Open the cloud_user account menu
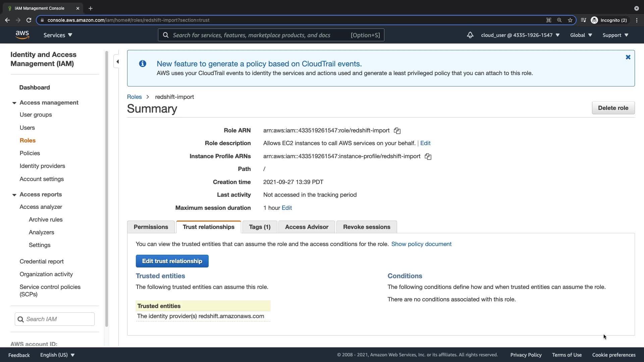 (520, 35)
